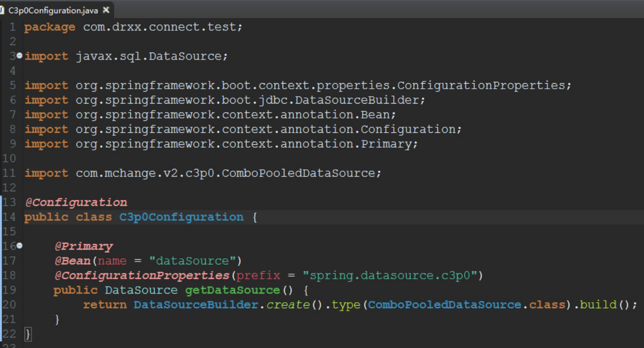Click the ComboPooledDataSource import line
The width and height of the screenshot is (644, 348).
(203, 173)
